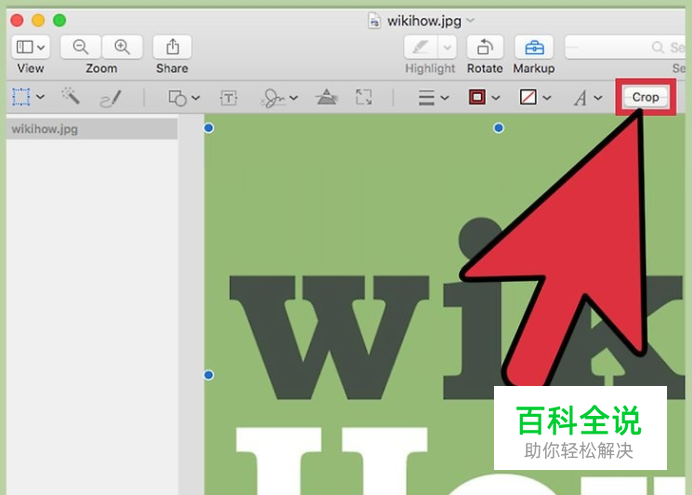Open the Text Style font button

click(x=580, y=98)
